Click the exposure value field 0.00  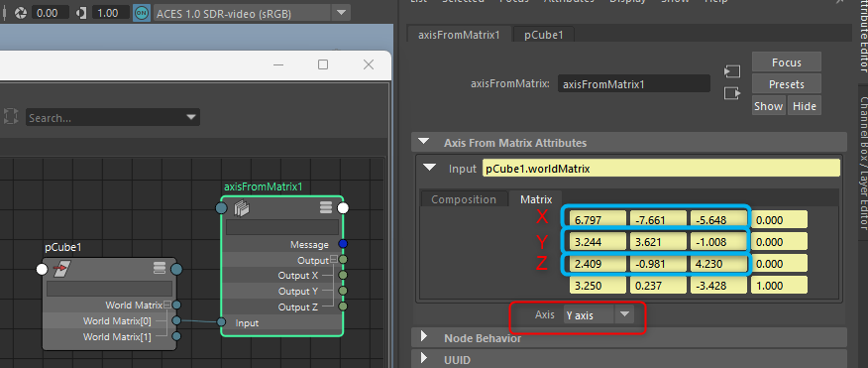(x=50, y=13)
